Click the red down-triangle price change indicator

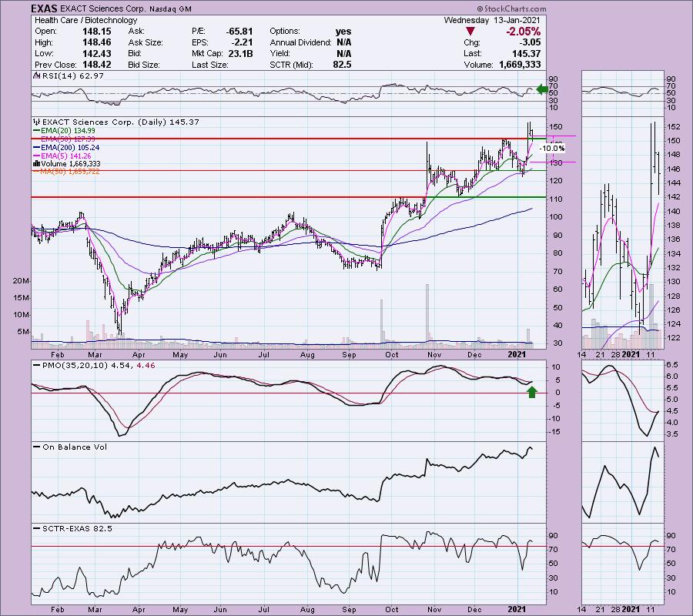point(470,32)
